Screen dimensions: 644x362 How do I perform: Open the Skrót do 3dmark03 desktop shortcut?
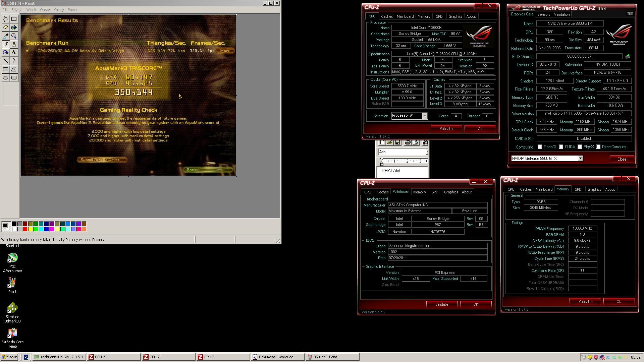point(12,313)
